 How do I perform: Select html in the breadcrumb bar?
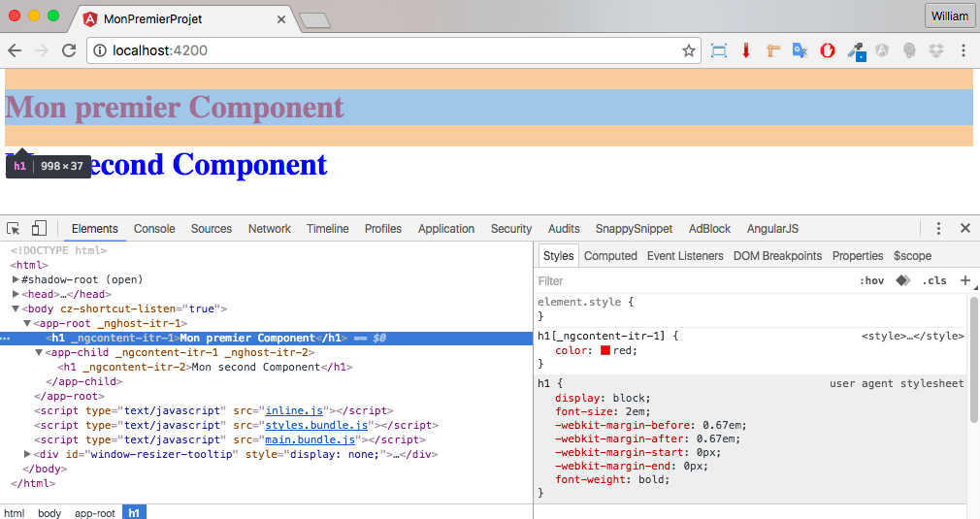(x=15, y=513)
